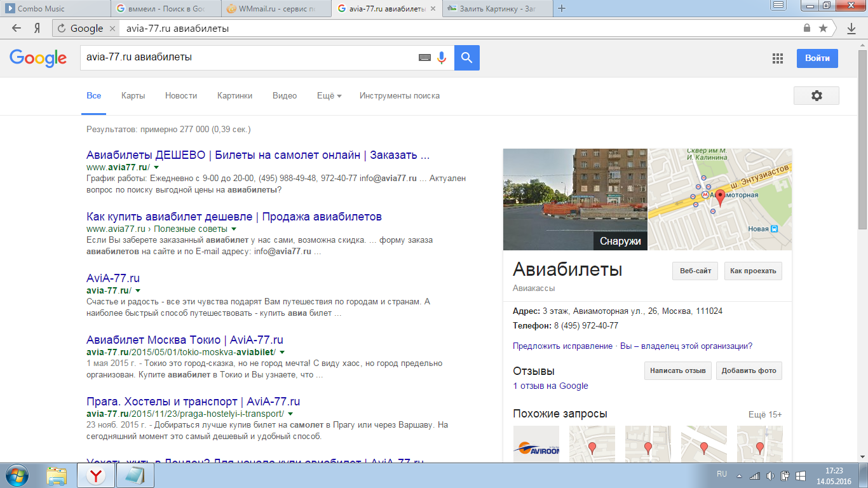
Task: Switch to the Залить Картинку tab
Action: [498, 9]
